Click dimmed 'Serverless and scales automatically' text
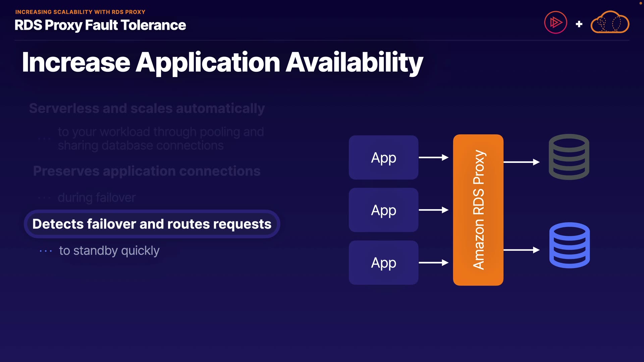This screenshot has height=362, width=644. 147,109
